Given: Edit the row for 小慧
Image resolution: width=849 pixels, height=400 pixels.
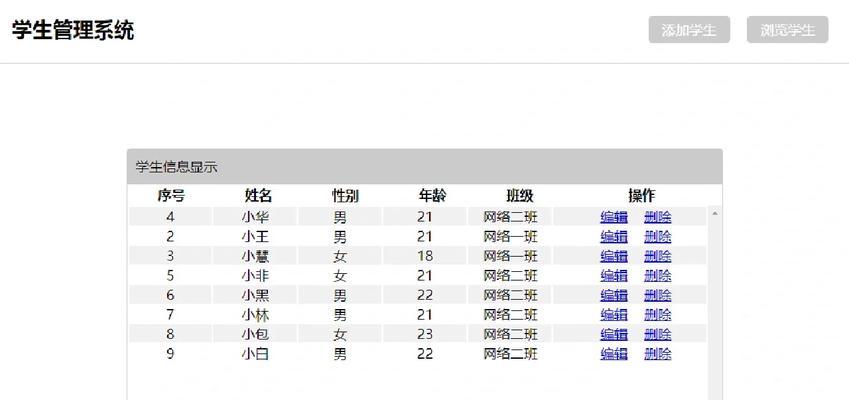Looking at the screenshot, I should point(614,256).
